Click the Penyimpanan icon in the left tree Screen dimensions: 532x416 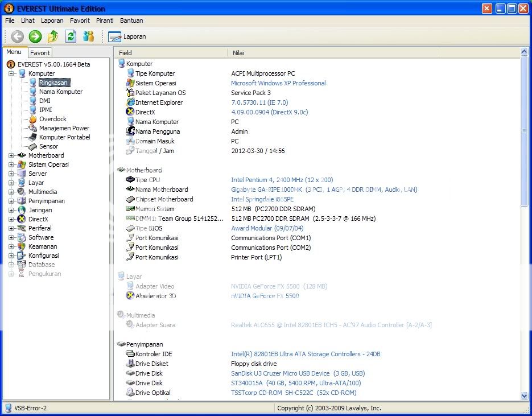[x=22, y=200]
